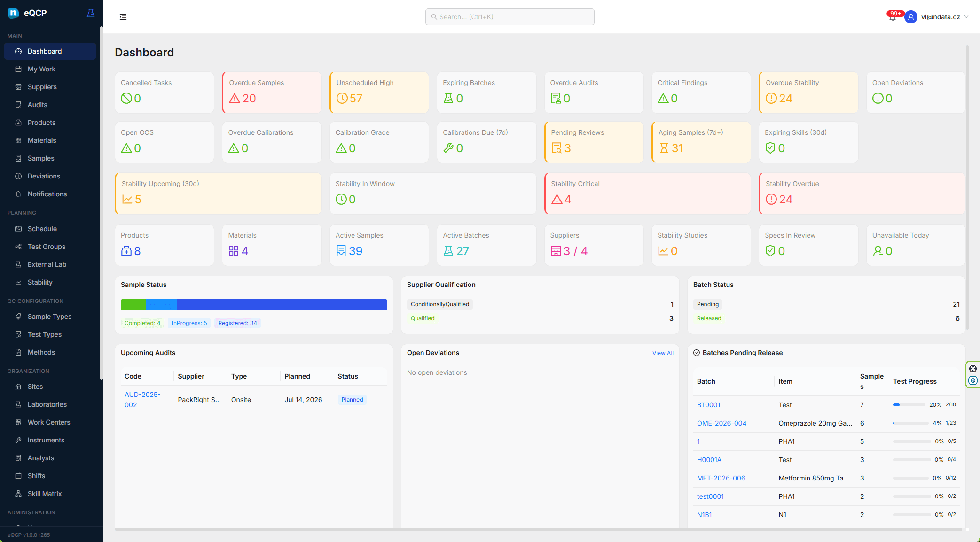Click the Unavailable Today person icon
Viewport: 980px width, 542px height.
pyautogui.click(x=878, y=251)
